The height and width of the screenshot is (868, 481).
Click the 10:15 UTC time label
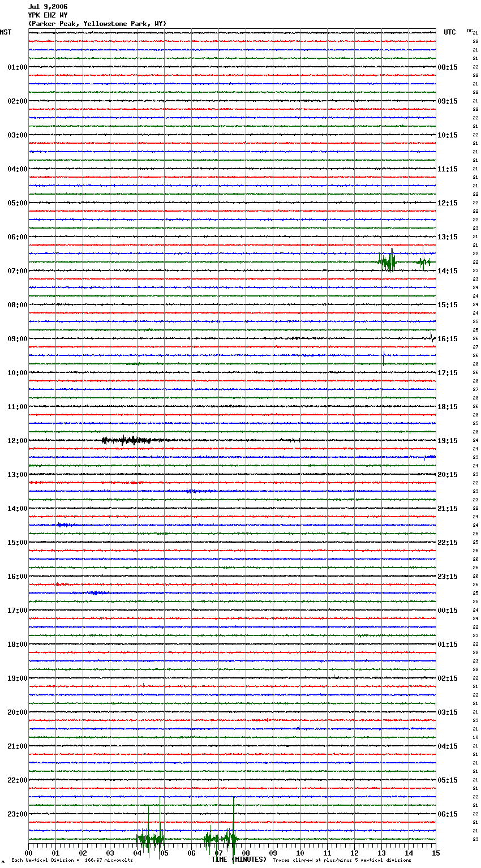(x=448, y=135)
